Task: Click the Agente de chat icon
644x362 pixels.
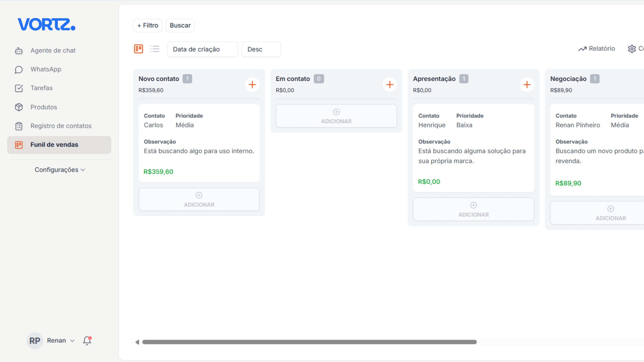Action: [19, 51]
